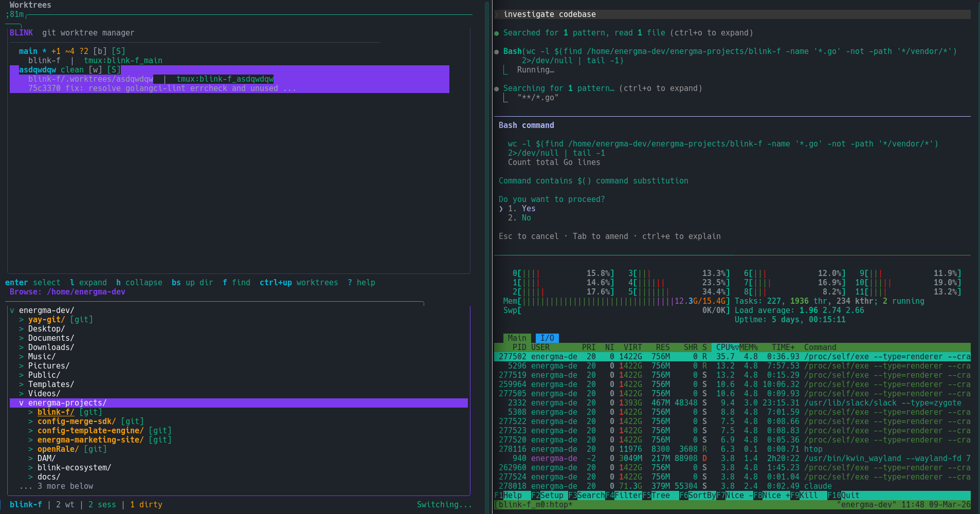Open the Downloads folder entry
Screen dimensions: 980x514
click(x=51, y=347)
